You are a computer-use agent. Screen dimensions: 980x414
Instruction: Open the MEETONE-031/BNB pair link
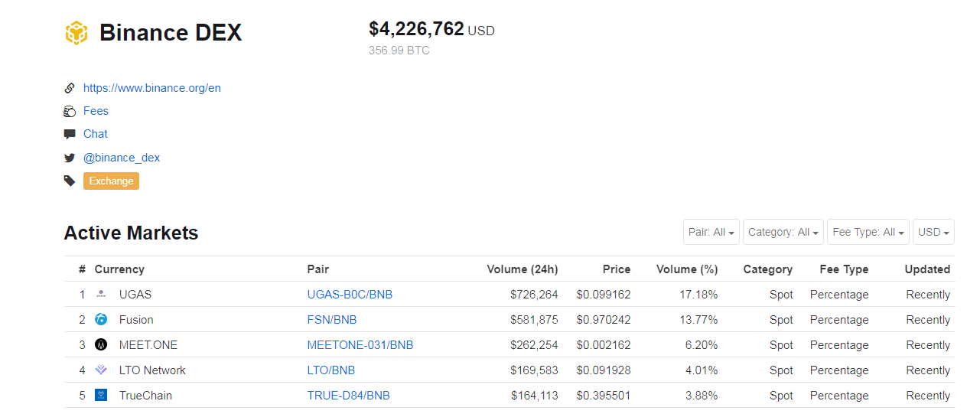point(360,345)
